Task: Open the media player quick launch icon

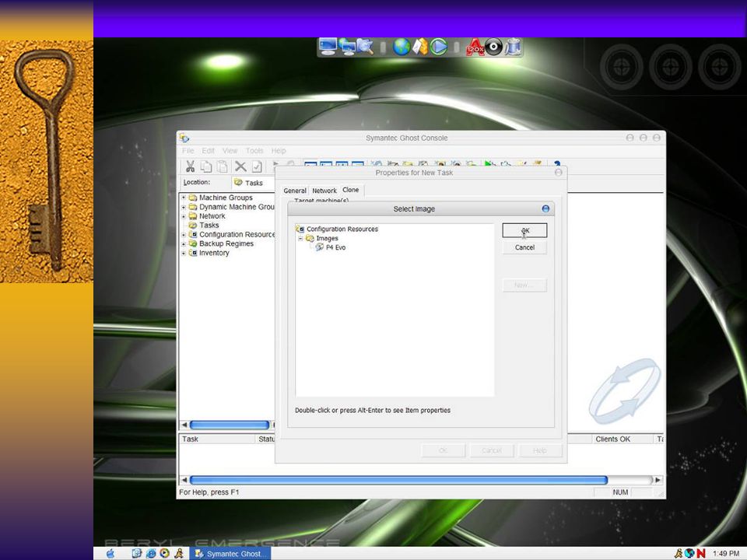Action: [x=164, y=553]
